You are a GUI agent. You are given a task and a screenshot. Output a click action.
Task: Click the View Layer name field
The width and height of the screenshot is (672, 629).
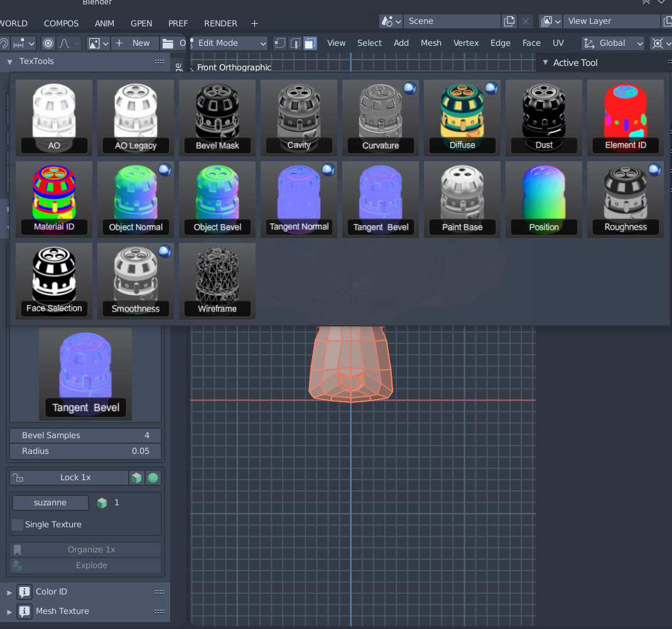pyautogui.click(x=611, y=21)
